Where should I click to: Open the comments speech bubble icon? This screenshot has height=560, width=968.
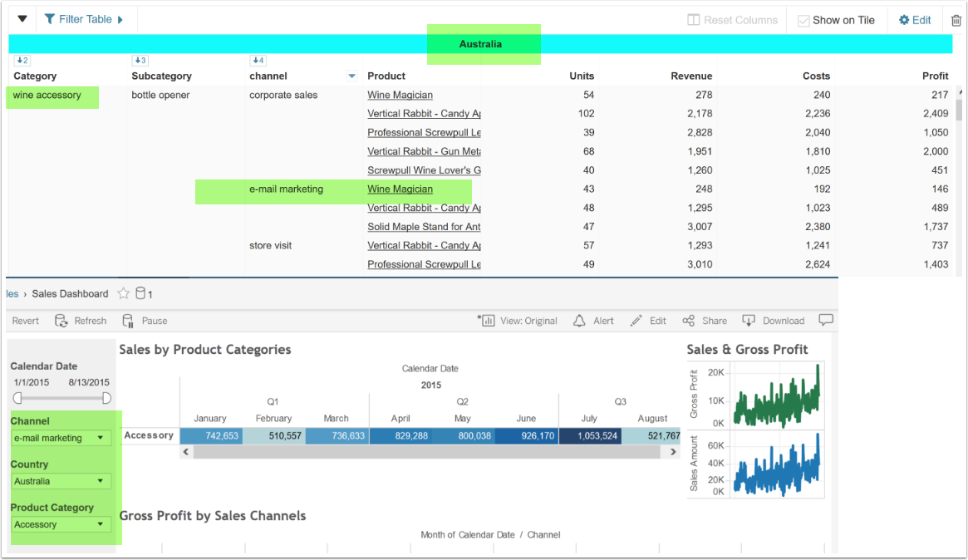click(826, 320)
